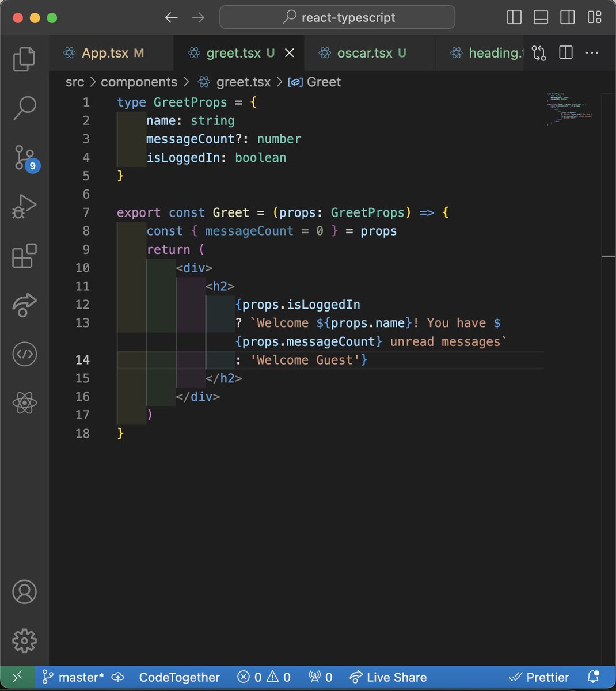The image size is (616, 691).
Task: Click the react-typescript command center search box
Action: click(337, 17)
